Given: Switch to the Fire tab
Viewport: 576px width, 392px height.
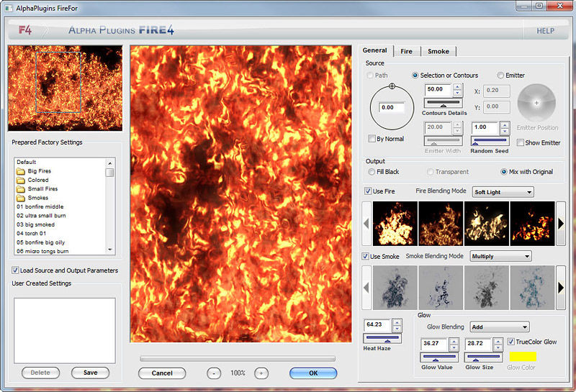Looking at the screenshot, I should point(406,51).
